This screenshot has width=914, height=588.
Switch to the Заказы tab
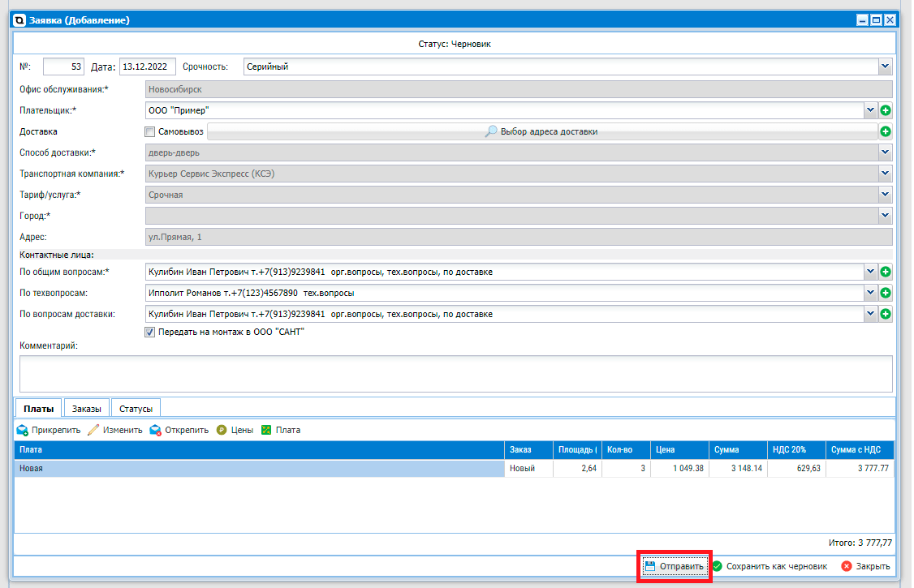pos(86,408)
